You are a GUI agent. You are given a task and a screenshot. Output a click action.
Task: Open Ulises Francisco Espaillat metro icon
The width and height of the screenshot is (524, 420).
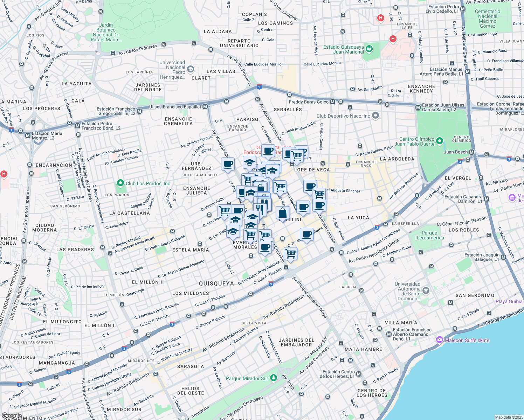click(x=205, y=107)
